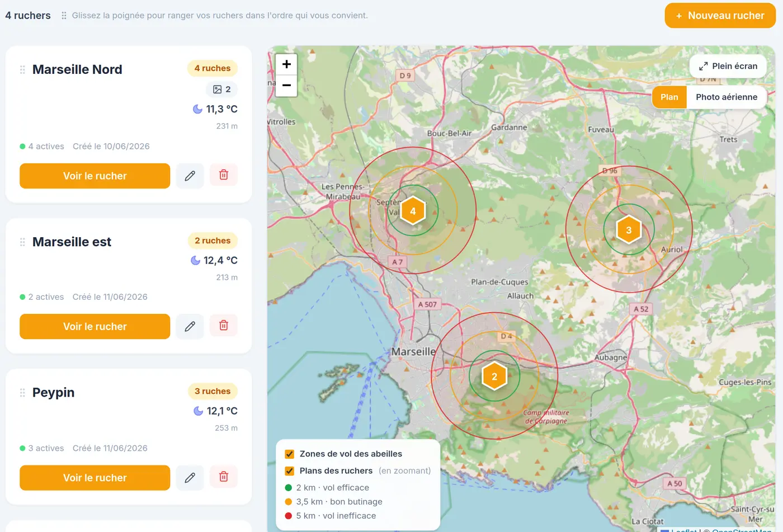The width and height of the screenshot is (783, 532).
Task: Click the red 5 km vol inefficace legend
Action: coord(331,516)
